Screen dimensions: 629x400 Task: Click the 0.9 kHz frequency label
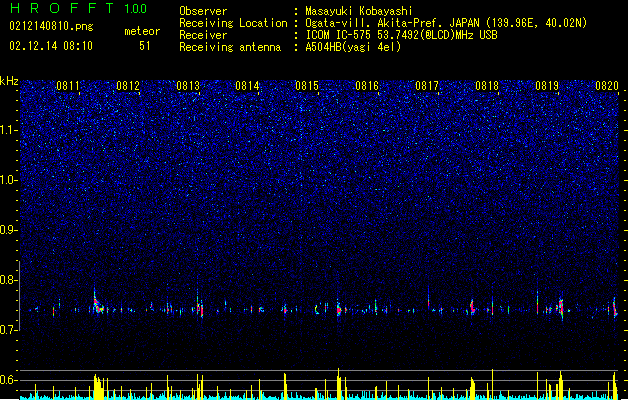coord(8,230)
